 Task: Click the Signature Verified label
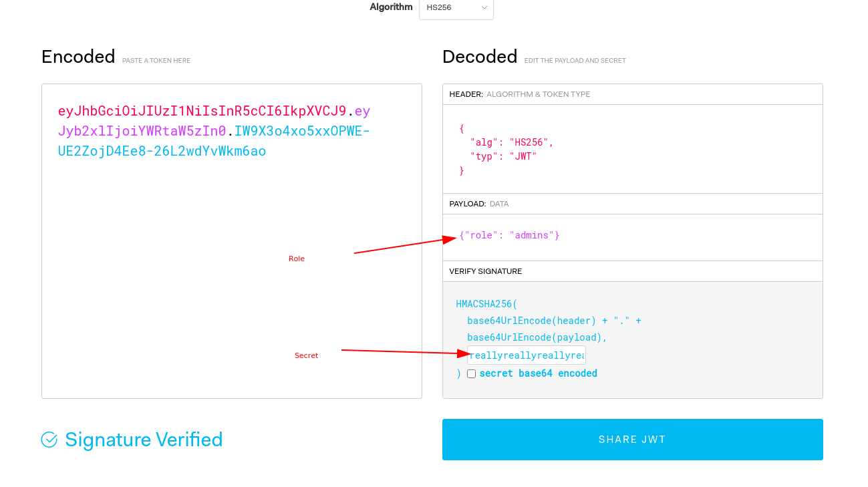click(x=144, y=439)
